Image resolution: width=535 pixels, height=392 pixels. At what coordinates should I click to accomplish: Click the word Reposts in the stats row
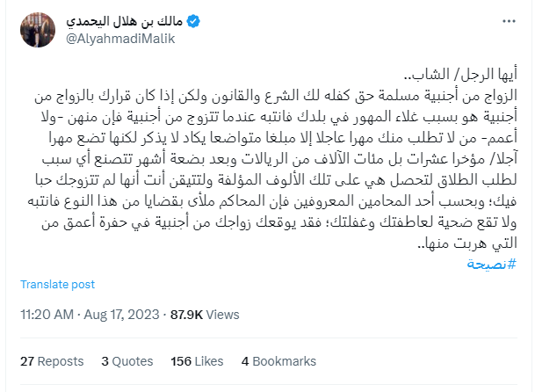[60, 360]
